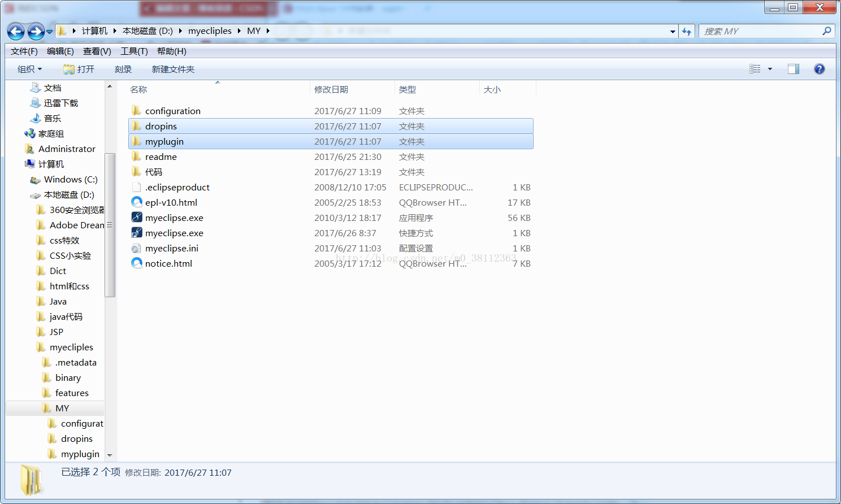This screenshot has width=841, height=504.
Task: Open the CSS小实验 folder in tree
Action: (x=70, y=256)
